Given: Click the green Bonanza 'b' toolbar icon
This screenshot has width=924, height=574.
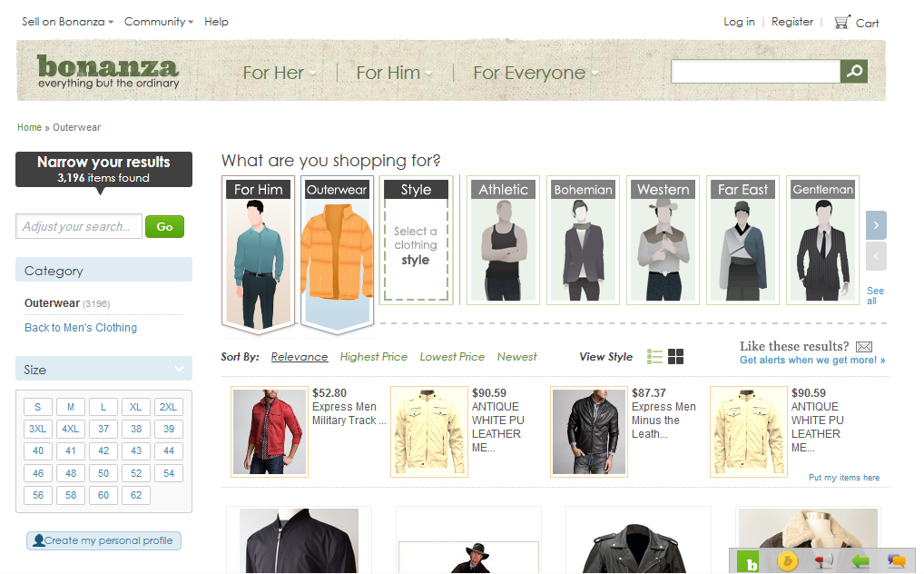Looking at the screenshot, I should tap(748, 562).
